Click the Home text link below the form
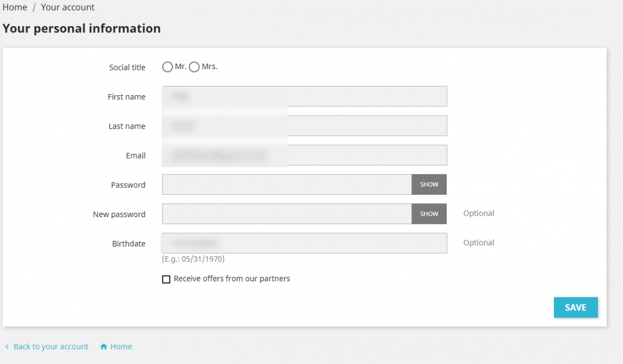 tap(121, 347)
